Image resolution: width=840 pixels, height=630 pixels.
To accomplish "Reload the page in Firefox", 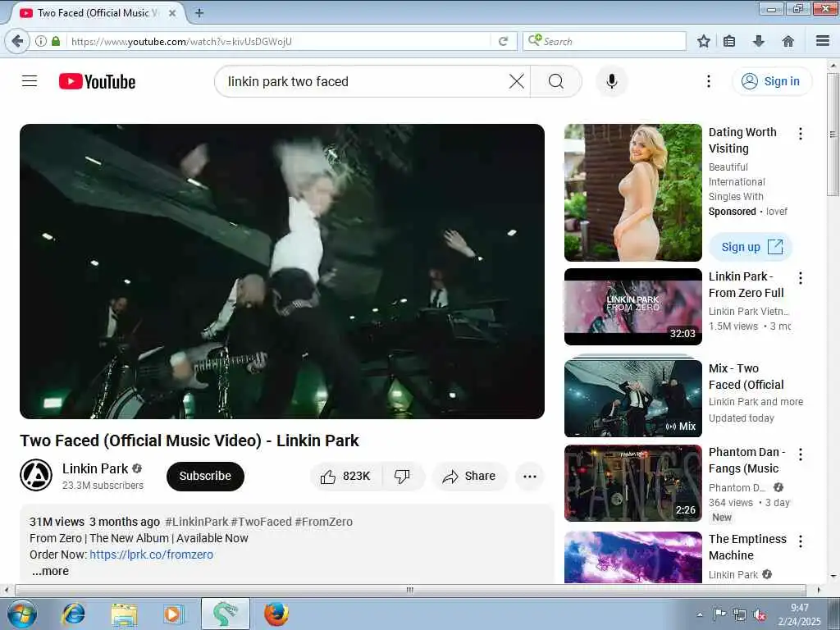I will (x=503, y=41).
